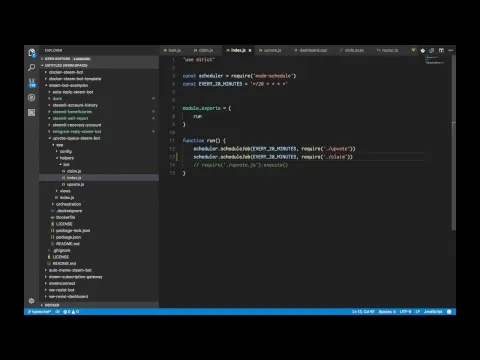
Task: Change language mode via JavaScript
Action: (433, 312)
